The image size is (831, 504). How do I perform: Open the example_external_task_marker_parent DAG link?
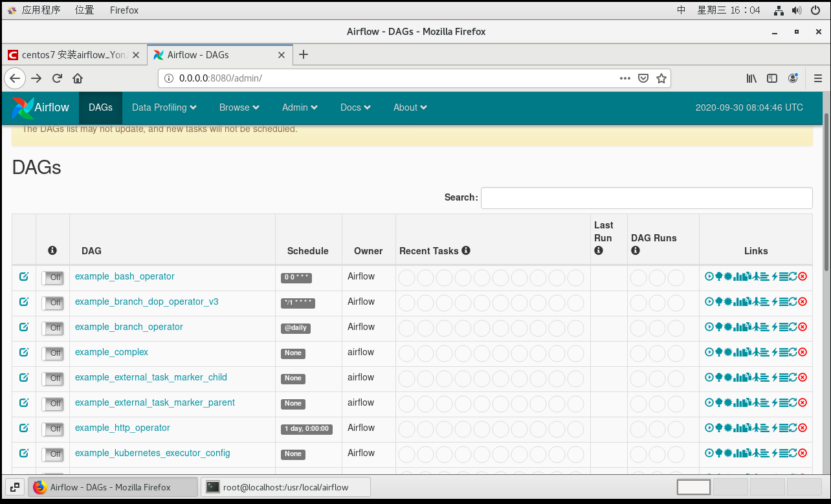pyautogui.click(x=155, y=402)
